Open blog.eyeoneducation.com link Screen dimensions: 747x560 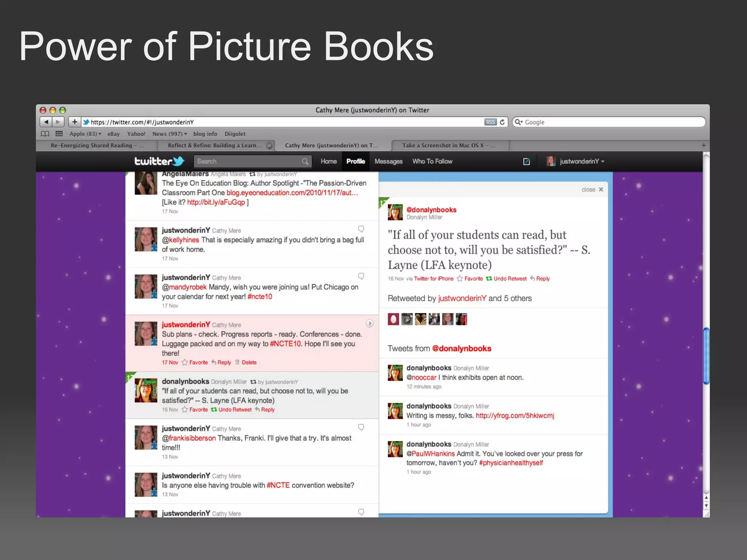[292, 192]
